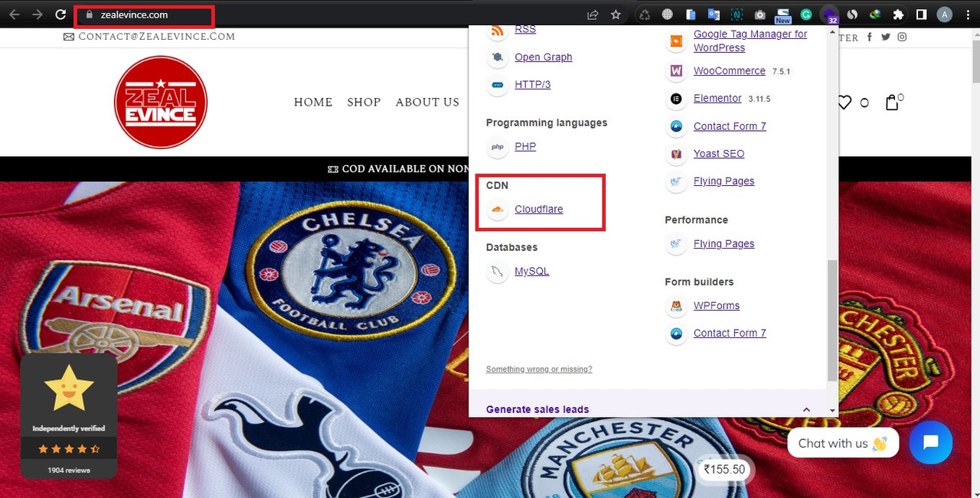
Task: Click 'Something wrong or missing?' link
Action: 539,369
